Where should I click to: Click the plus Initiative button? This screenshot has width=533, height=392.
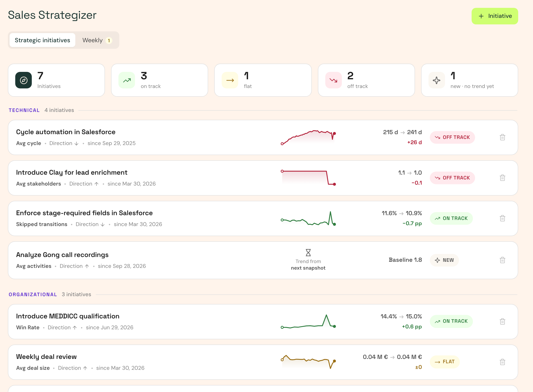pos(495,16)
